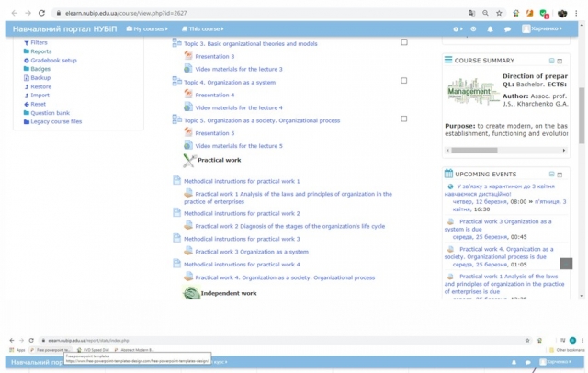Click Course Summary block list icon
The height and width of the screenshot is (373, 588).
coord(448,60)
